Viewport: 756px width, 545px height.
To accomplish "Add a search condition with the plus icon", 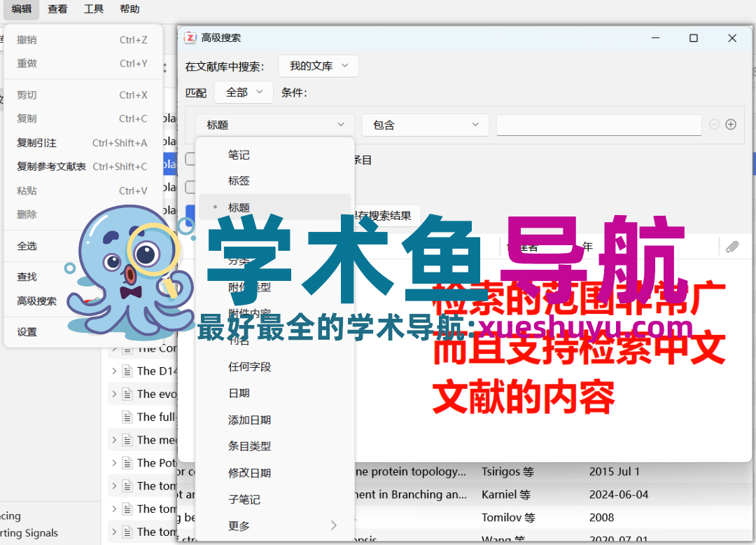I will [x=731, y=125].
